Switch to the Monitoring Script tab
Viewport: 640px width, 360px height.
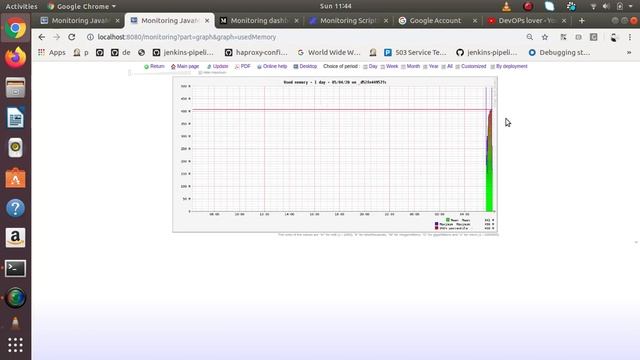[x=348, y=20]
